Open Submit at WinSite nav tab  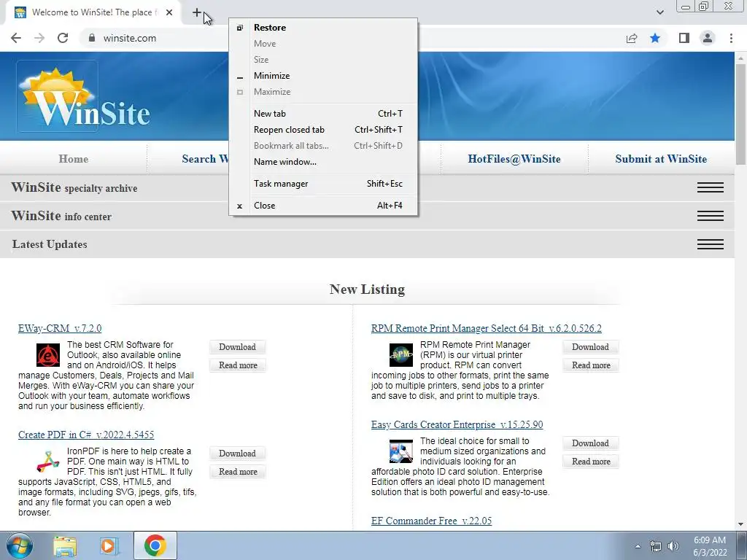pos(661,159)
